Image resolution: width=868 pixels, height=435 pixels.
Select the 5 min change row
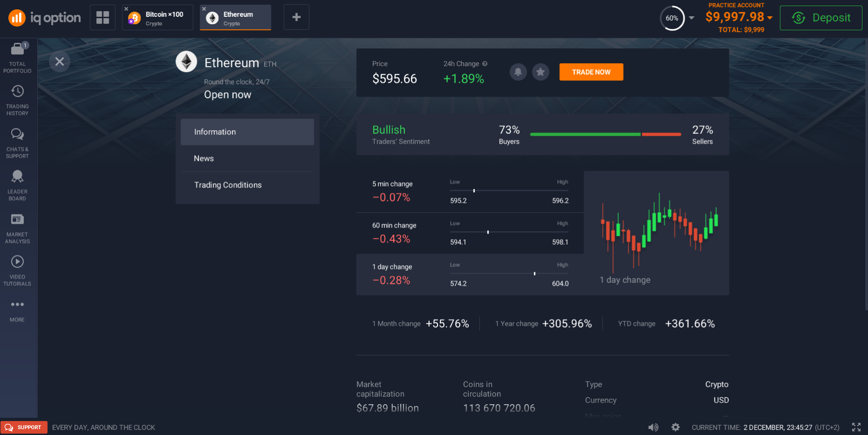tap(470, 192)
